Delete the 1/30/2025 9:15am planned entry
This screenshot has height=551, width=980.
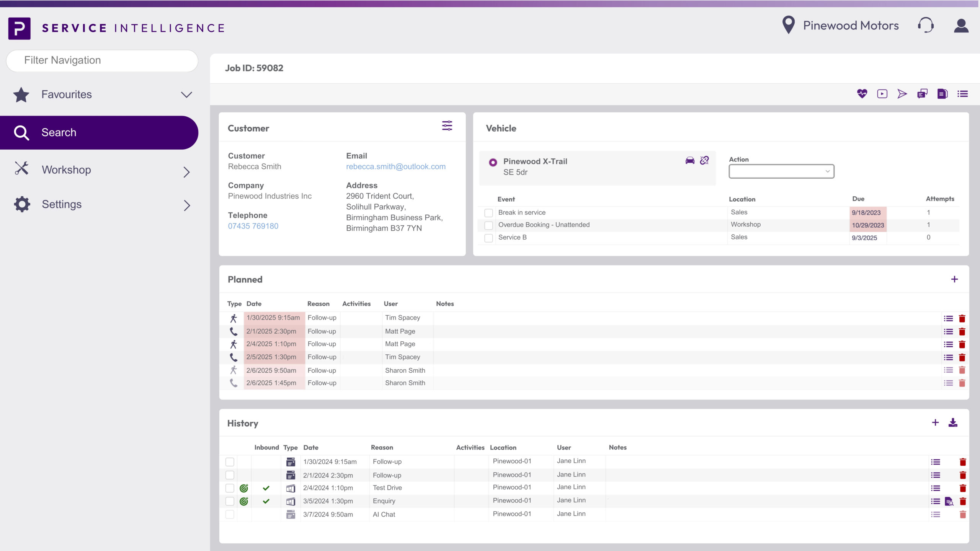coord(962,318)
